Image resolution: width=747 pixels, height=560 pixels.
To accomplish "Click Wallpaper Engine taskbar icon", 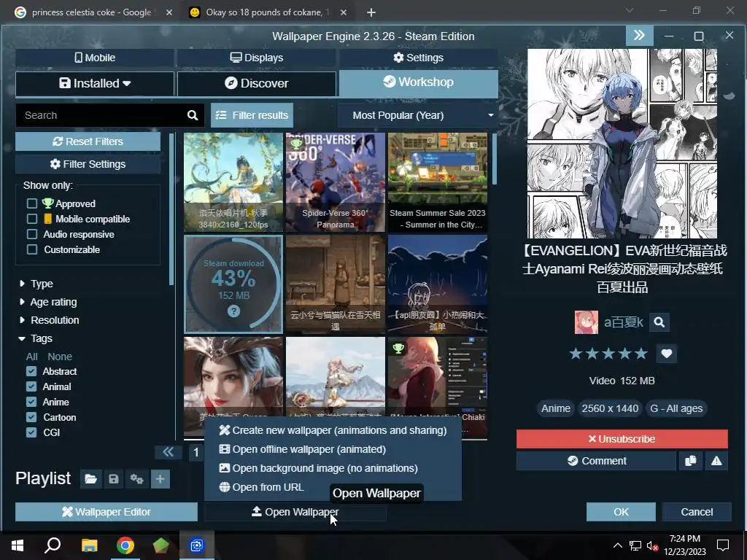I will (x=197, y=545).
